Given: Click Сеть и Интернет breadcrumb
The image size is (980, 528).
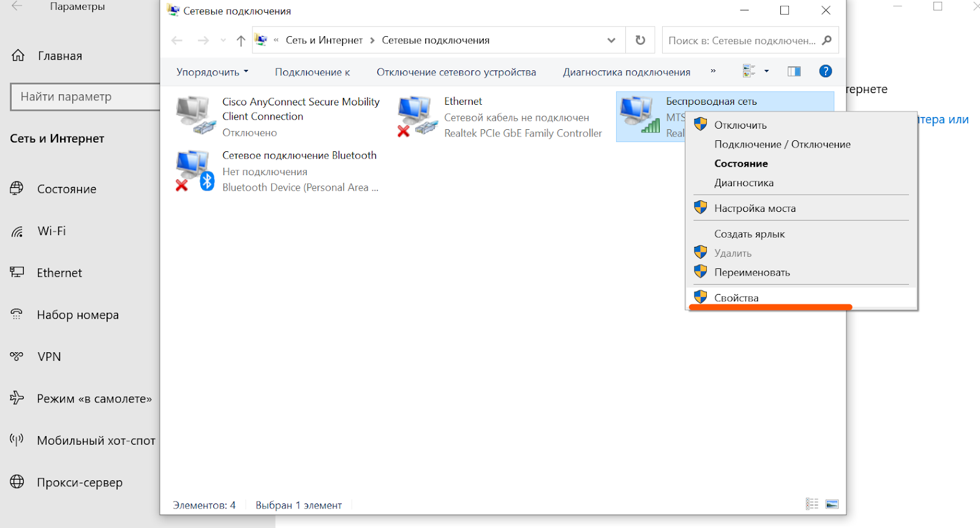Looking at the screenshot, I should tap(324, 40).
